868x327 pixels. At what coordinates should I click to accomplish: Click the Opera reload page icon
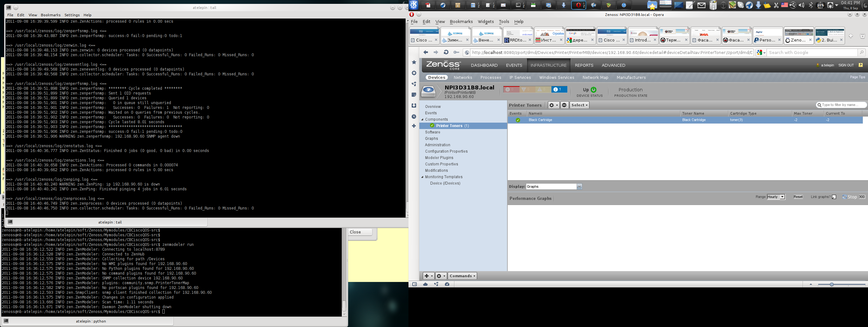[x=446, y=52]
